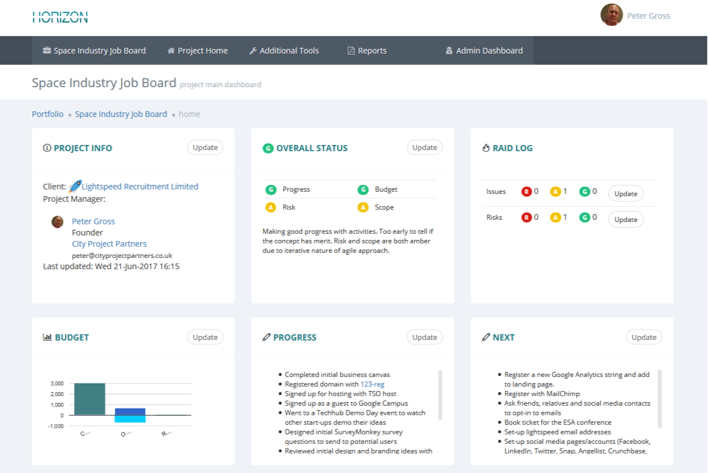Click amber A badge in Risks row
This screenshot has height=473, width=709.
click(x=555, y=218)
